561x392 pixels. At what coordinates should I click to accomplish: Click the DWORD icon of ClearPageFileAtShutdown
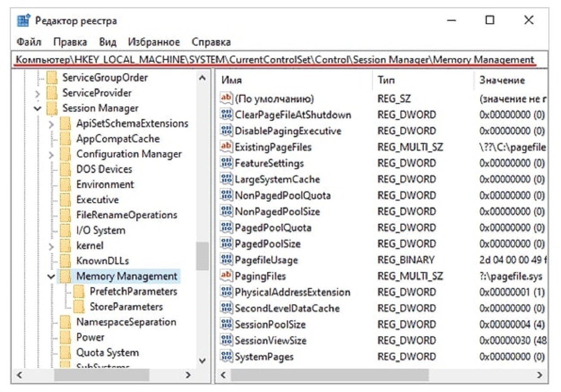click(226, 115)
